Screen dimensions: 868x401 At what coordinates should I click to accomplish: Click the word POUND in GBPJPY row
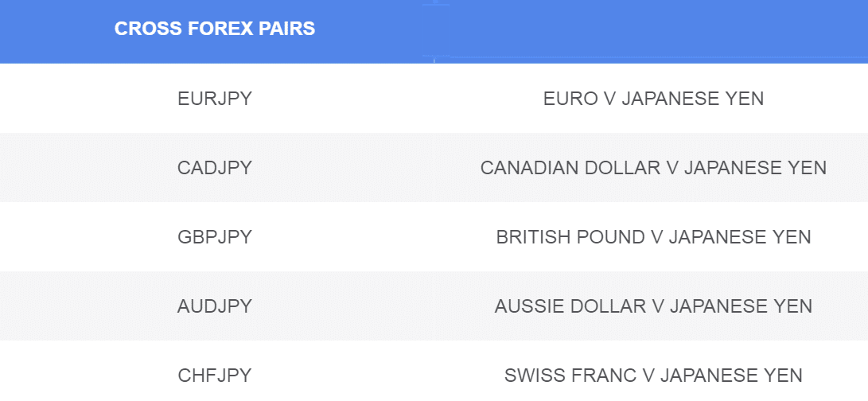tap(610, 237)
